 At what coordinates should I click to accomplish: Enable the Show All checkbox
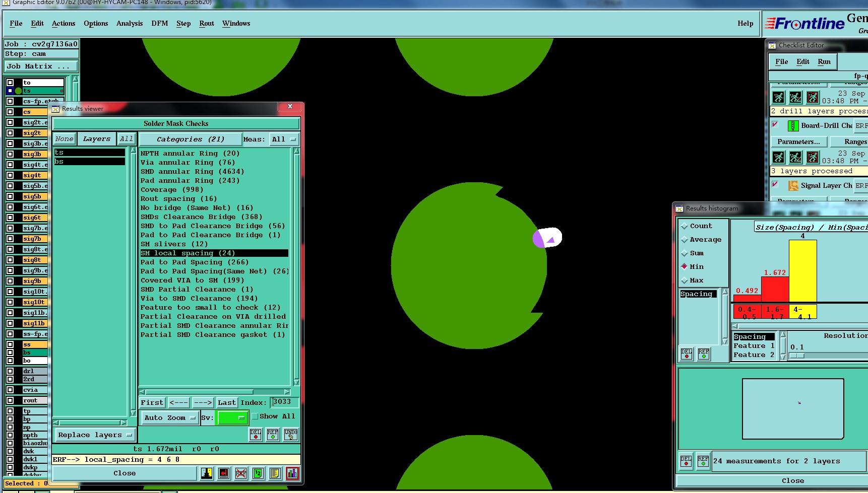255,416
